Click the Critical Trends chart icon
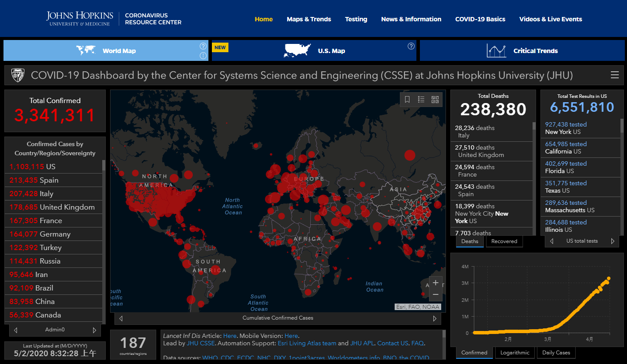Image resolution: width=627 pixels, height=364 pixels. tap(496, 50)
